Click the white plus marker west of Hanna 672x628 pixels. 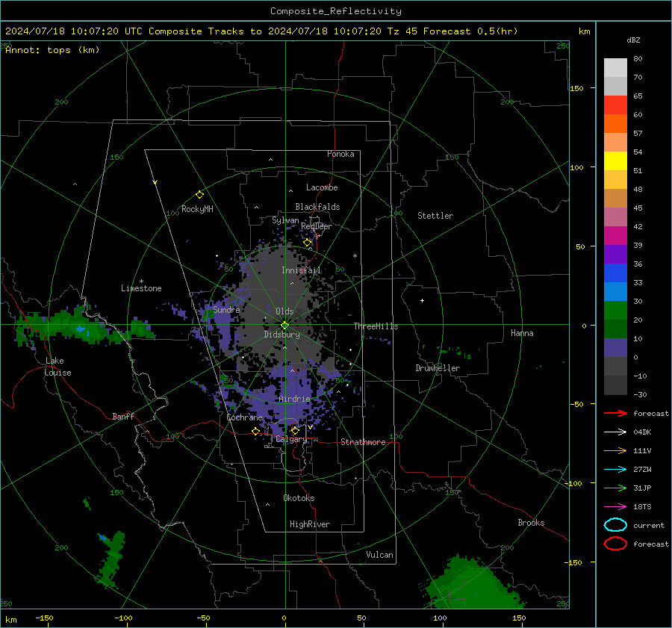[422, 300]
